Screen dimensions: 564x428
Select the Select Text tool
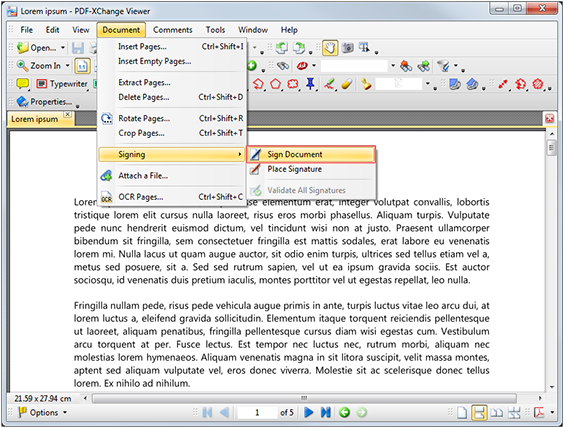(x=364, y=47)
